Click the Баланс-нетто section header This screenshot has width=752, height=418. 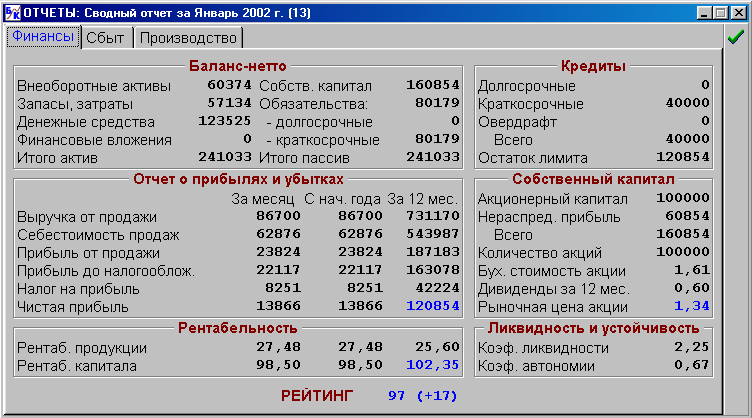tap(238, 66)
